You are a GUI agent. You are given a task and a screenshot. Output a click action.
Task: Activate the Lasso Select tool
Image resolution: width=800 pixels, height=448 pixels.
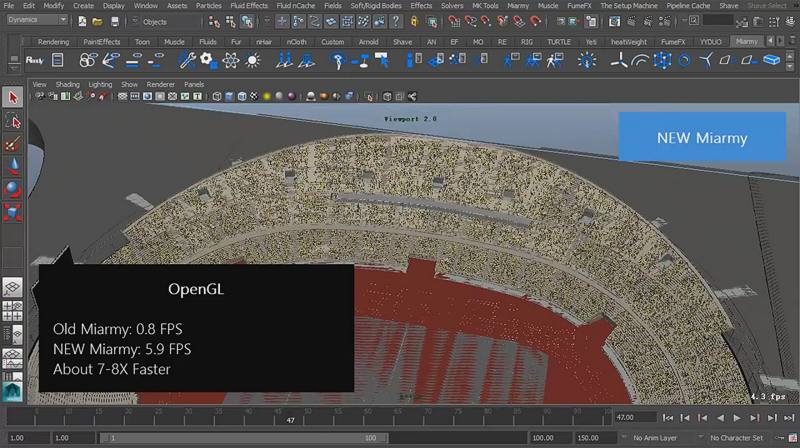pyautogui.click(x=13, y=121)
